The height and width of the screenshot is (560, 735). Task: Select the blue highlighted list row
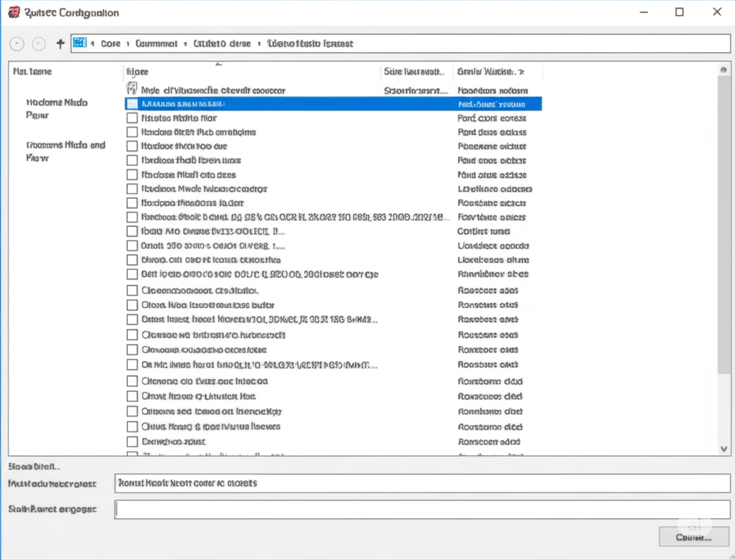point(333,103)
